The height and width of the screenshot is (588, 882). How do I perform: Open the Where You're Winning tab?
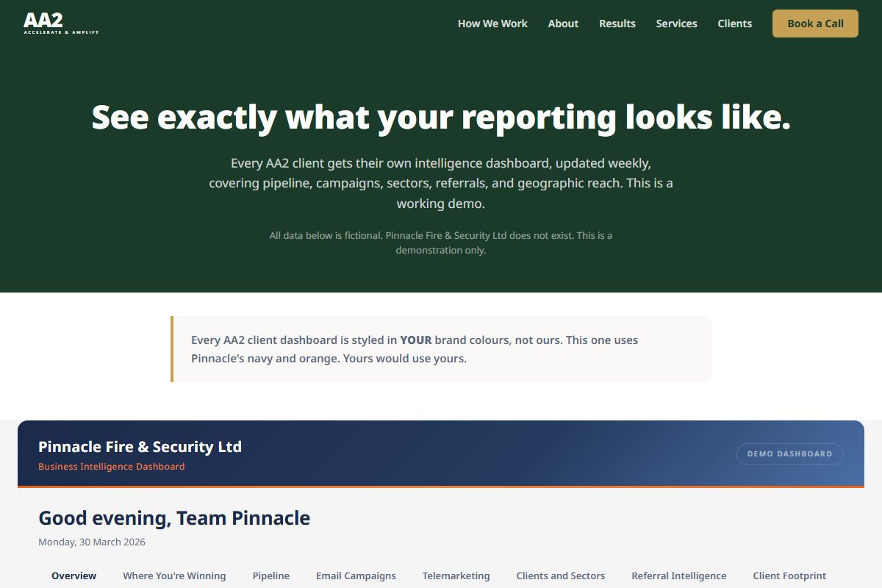[x=174, y=576]
